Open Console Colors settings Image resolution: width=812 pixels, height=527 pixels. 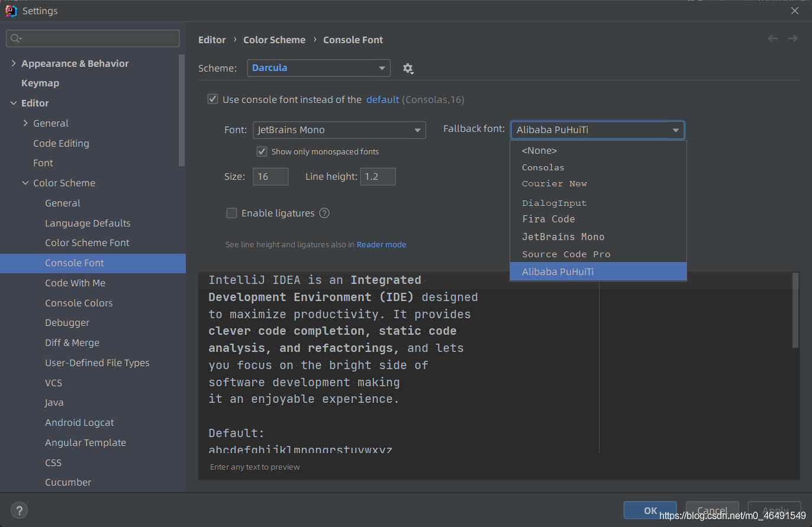click(79, 303)
